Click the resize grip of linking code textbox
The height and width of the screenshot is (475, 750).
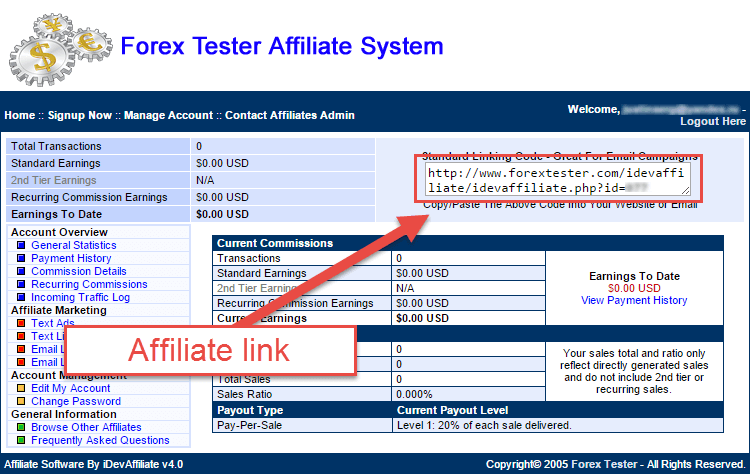point(686,190)
